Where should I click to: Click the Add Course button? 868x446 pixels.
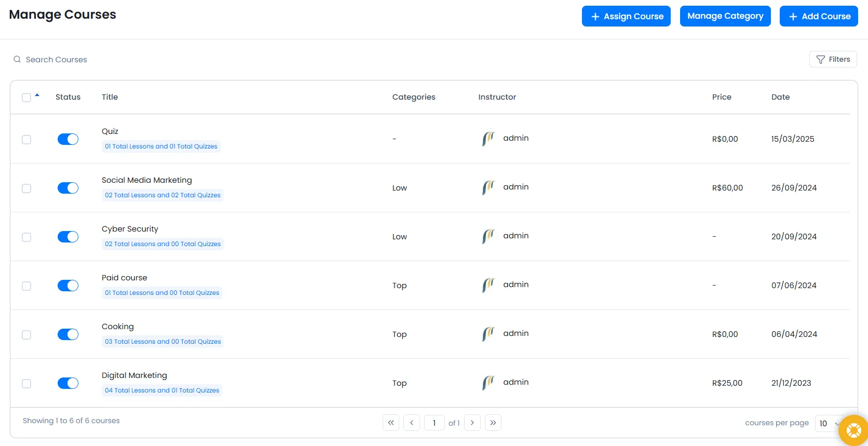(x=819, y=16)
